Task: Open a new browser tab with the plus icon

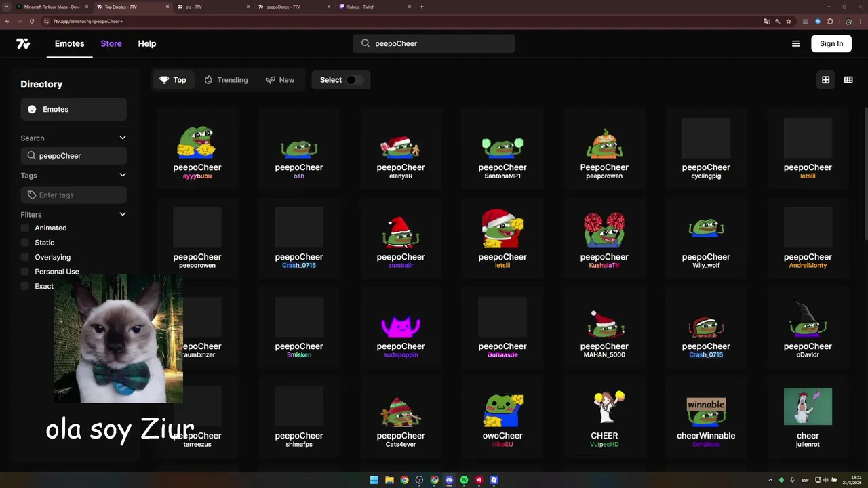Action: (422, 7)
